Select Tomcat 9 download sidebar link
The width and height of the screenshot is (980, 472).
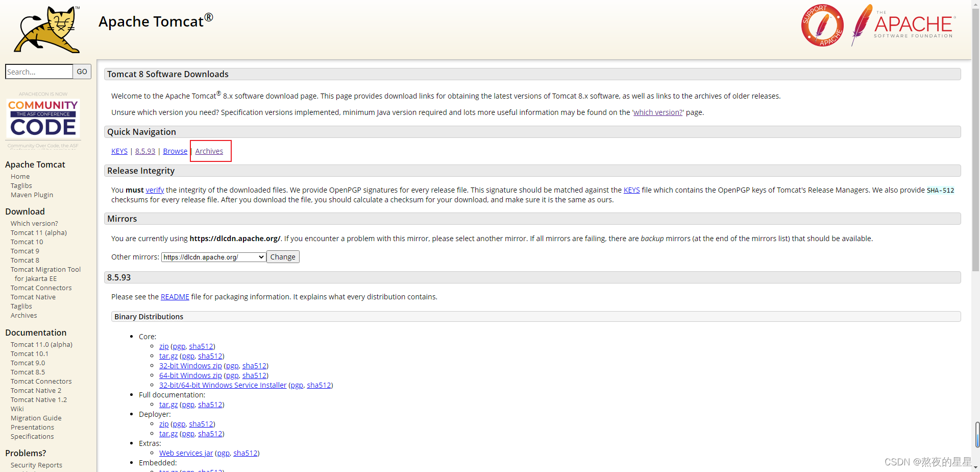coord(25,251)
